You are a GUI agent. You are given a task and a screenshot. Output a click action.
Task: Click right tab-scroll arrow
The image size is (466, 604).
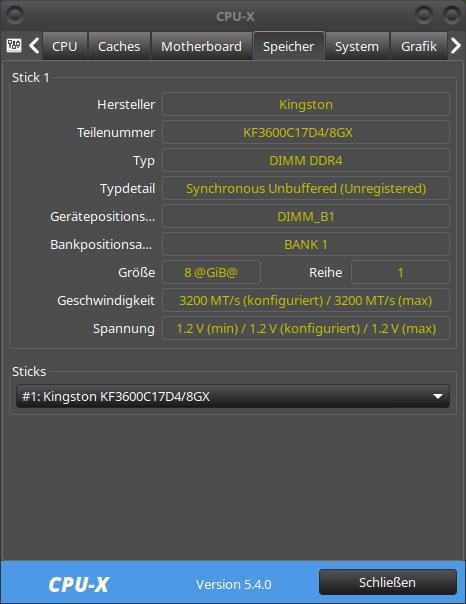coord(456,46)
